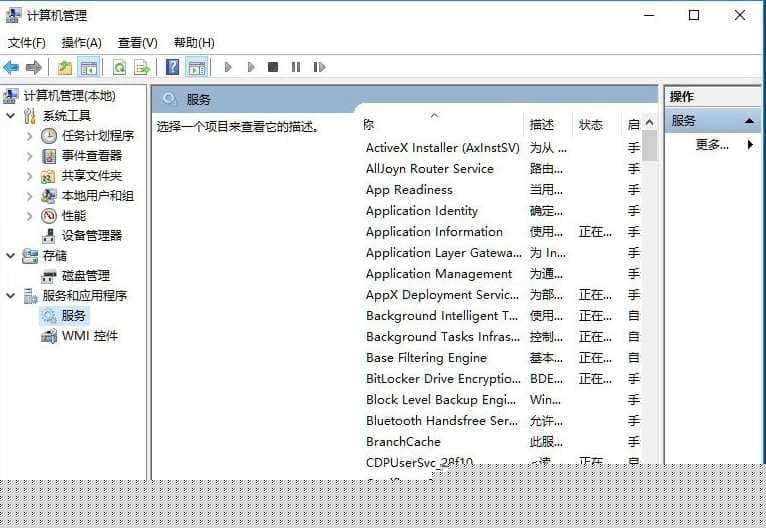
Task: Click the 任务计划程序 clock icon
Action: 49,136
